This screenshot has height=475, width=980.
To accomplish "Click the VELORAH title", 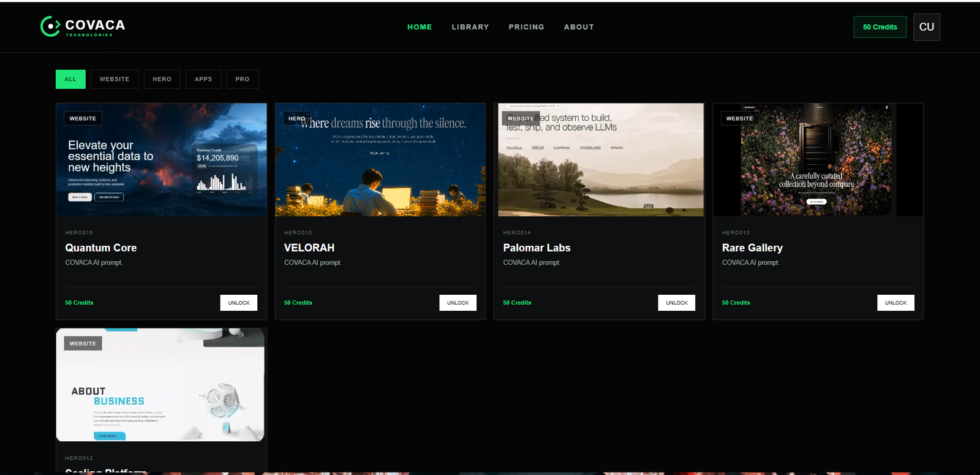I will (309, 248).
